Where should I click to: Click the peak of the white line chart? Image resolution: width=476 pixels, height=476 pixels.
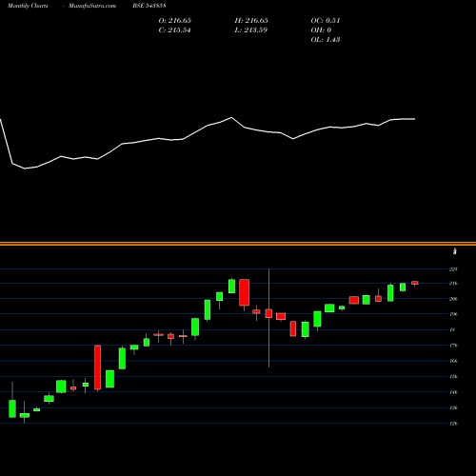231,117
